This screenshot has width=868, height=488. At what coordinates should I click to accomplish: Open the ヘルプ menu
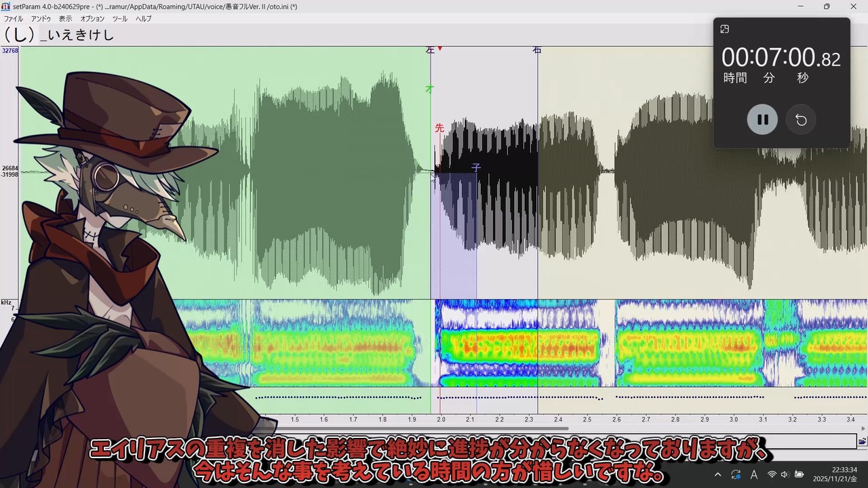click(x=144, y=19)
